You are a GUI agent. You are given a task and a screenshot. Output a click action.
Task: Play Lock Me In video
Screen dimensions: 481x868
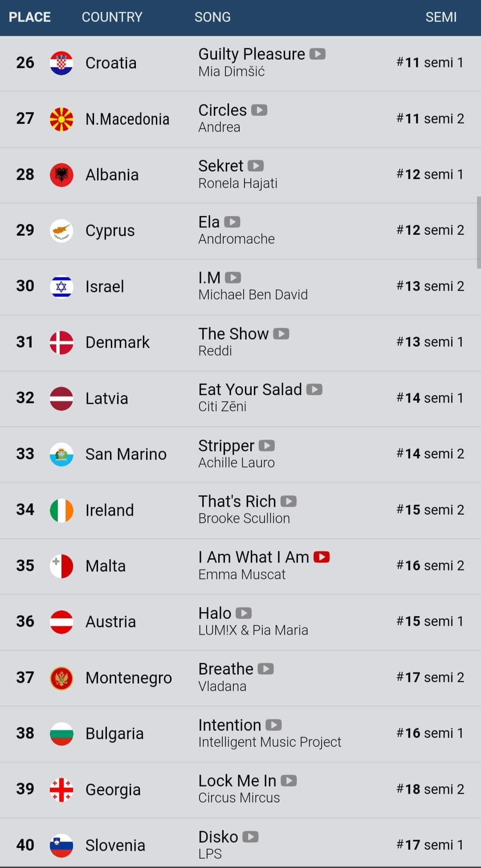pos(289,781)
